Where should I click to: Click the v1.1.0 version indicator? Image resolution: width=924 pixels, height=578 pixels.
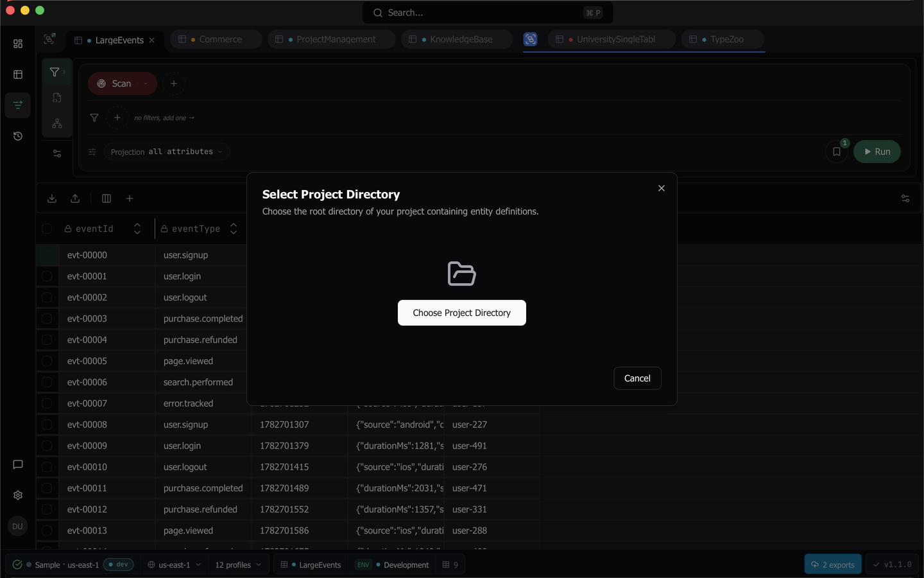click(893, 565)
